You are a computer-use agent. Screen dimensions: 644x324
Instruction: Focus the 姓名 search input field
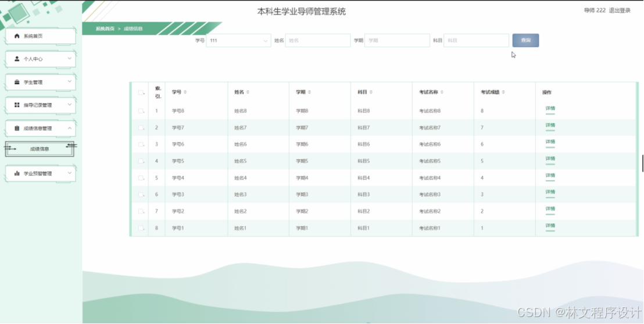317,40
